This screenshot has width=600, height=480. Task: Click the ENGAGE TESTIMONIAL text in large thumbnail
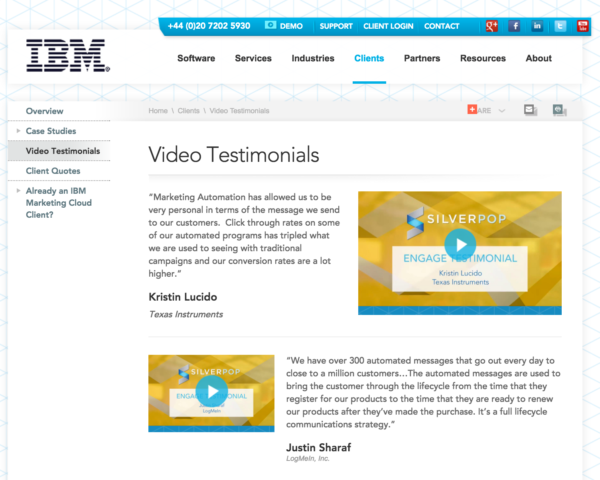[x=460, y=258]
